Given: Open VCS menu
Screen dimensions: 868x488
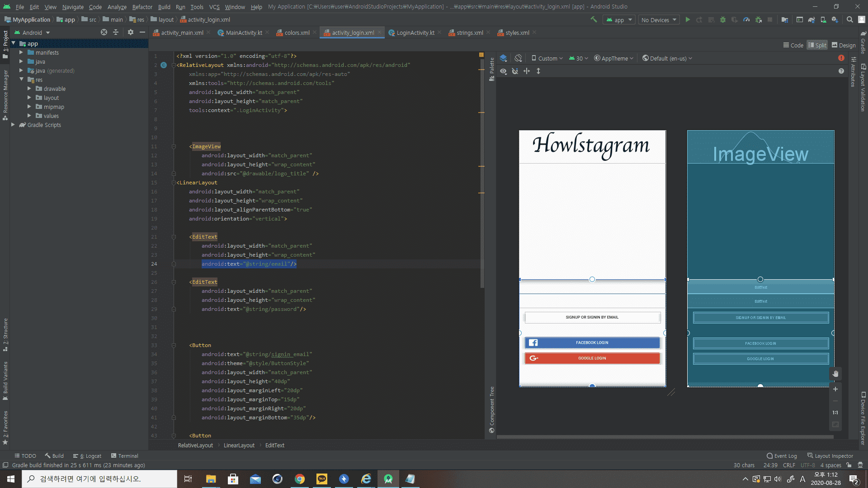Looking at the screenshot, I should click(x=214, y=7).
